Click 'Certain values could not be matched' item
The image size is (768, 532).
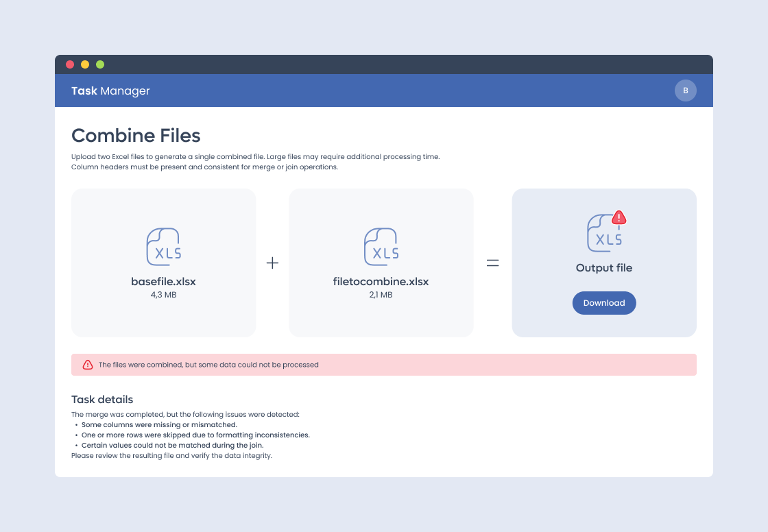[x=172, y=446]
